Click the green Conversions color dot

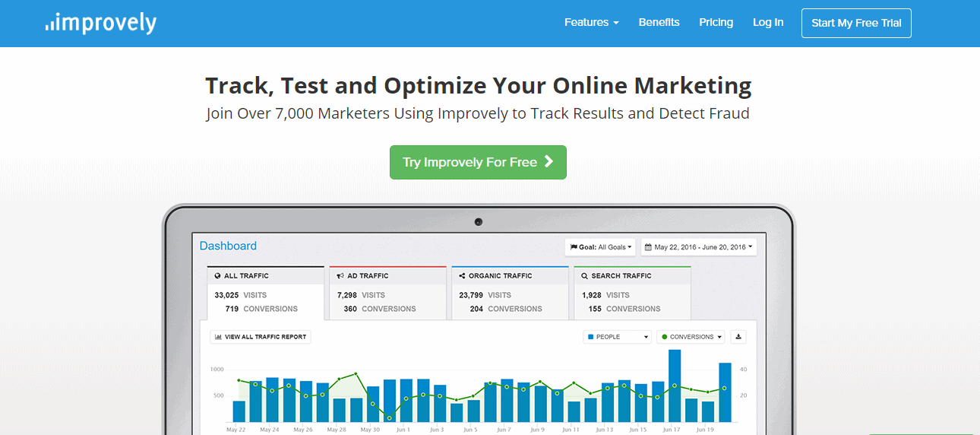(x=665, y=337)
